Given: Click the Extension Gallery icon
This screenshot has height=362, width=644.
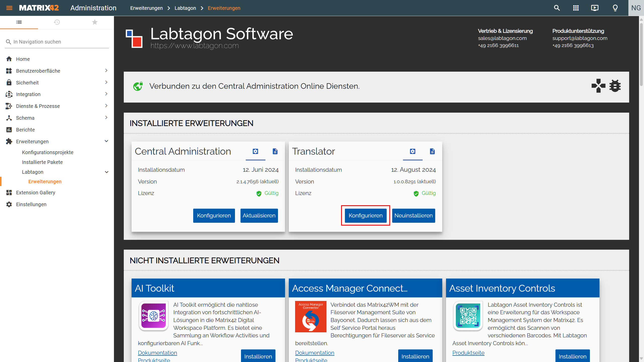Looking at the screenshot, I should point(9,193).
